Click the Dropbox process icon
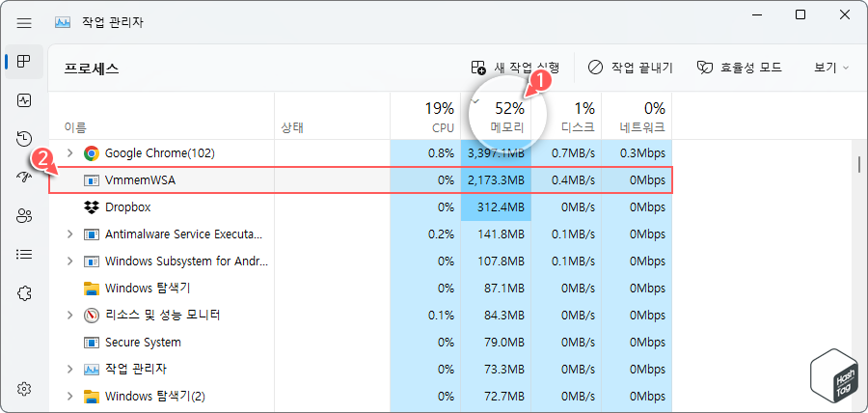The height and width of the screenshot is (413, 868). click(x=92, y=207)
